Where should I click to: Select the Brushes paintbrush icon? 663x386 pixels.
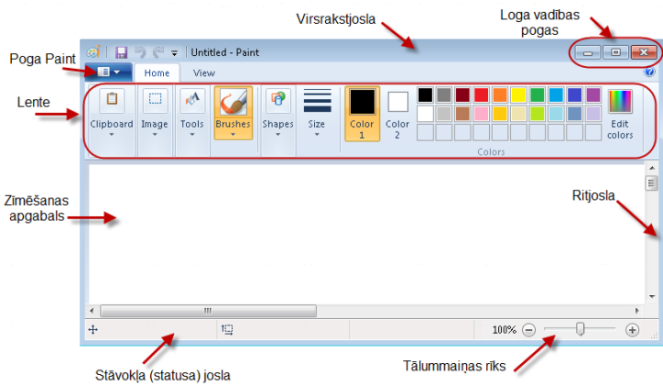tap(233, 102)
